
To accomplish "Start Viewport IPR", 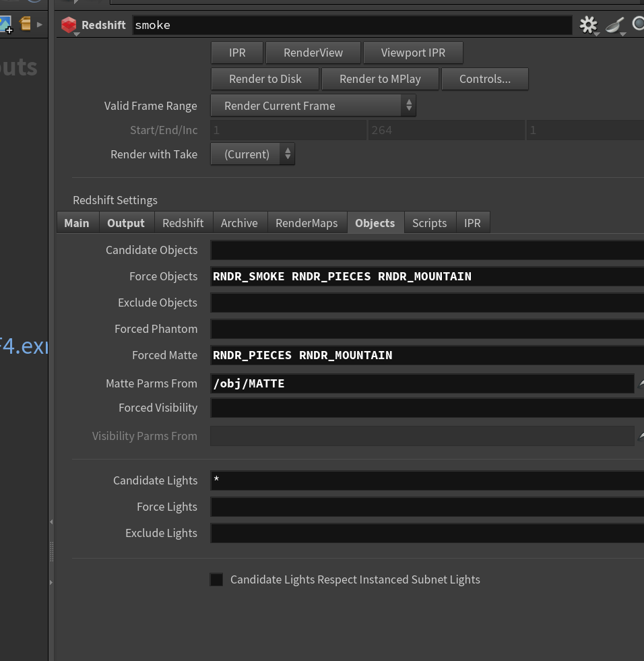I will pos(413,53).
